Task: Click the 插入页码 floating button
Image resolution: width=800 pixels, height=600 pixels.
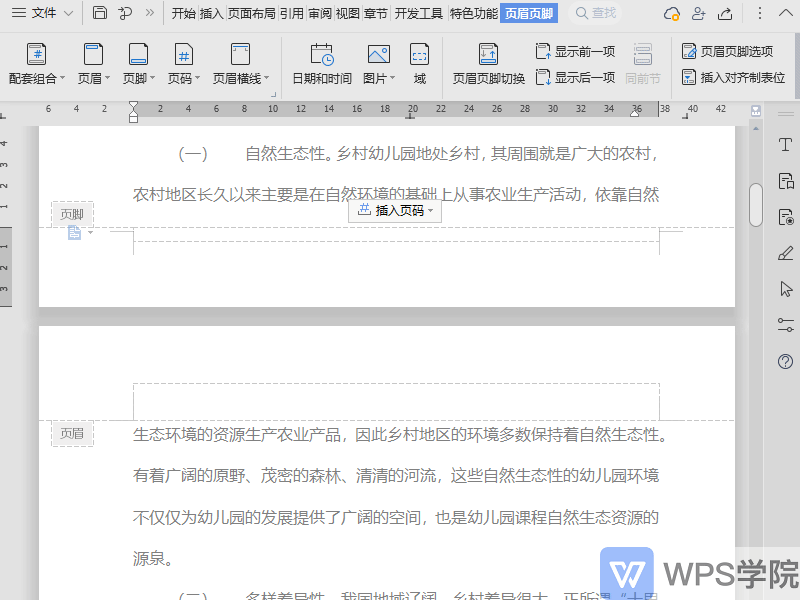Action: click(395, 210)
